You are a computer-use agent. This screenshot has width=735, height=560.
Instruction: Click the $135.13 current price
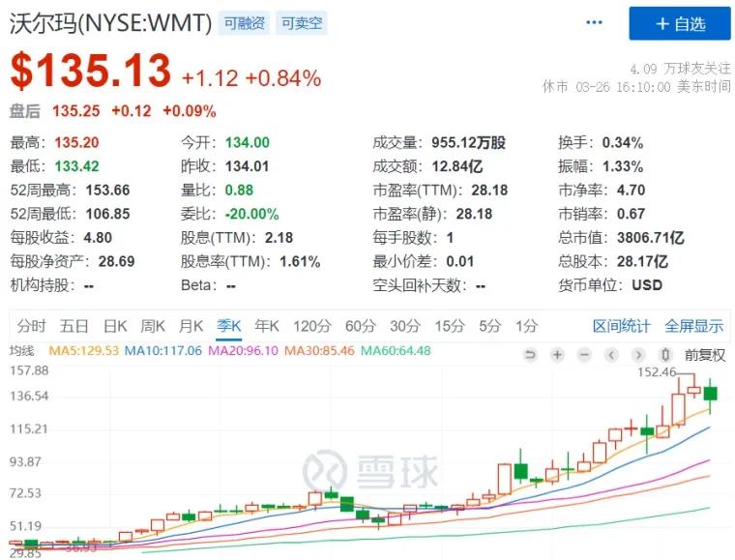click(91, 71)
